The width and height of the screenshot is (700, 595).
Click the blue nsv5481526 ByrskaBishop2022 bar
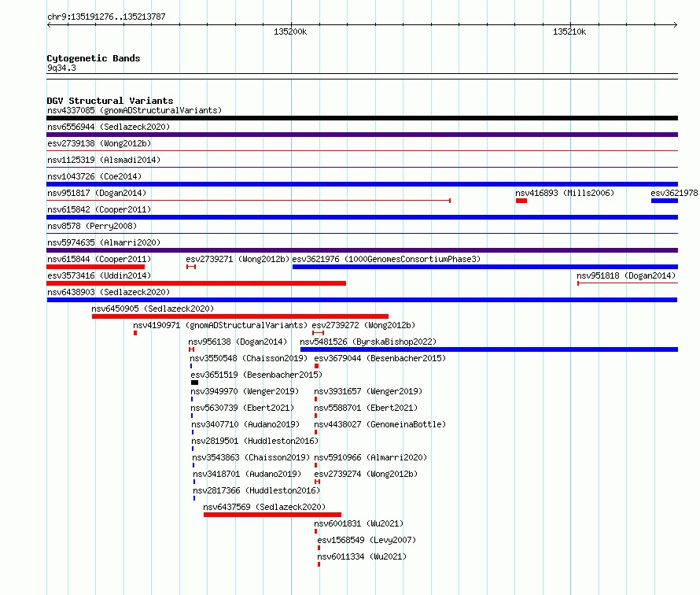click(489, 349)
